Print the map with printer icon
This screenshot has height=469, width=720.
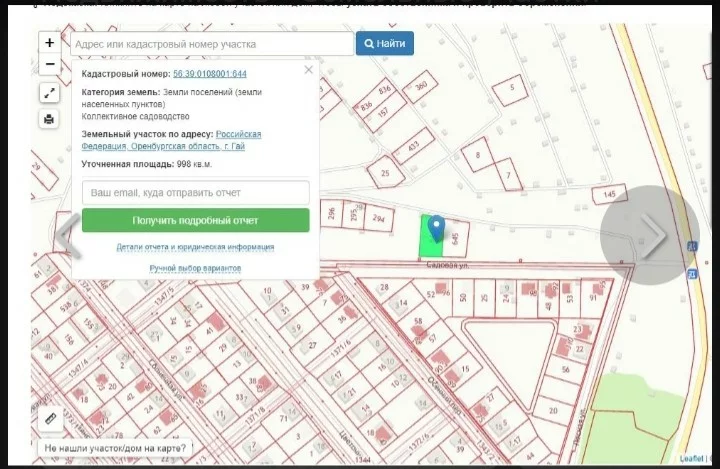[x=50, y=119]
